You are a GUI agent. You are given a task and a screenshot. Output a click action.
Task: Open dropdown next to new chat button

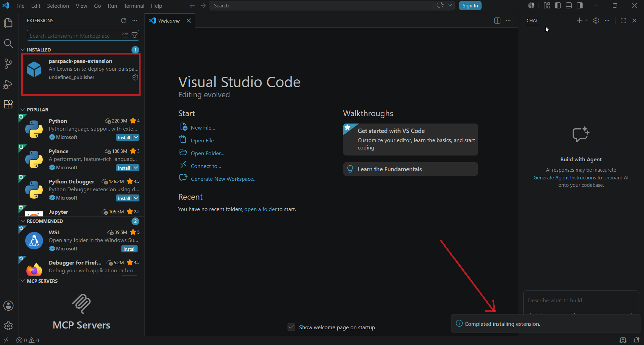(x=586, y=21)
